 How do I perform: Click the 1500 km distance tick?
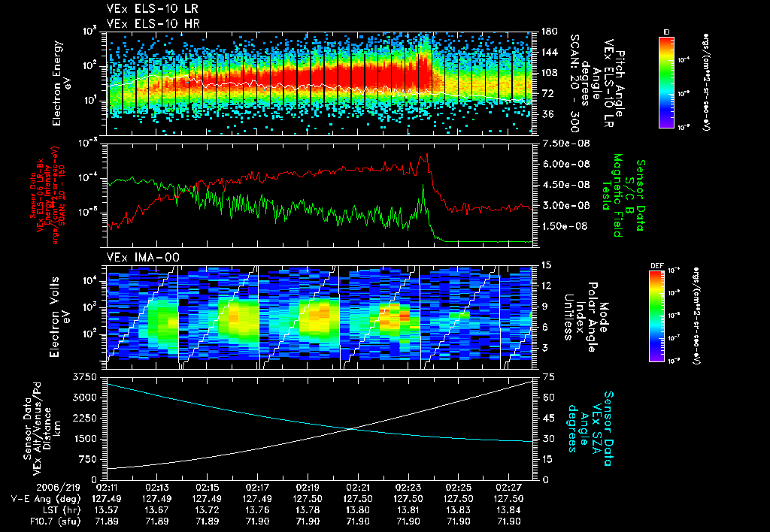[x=84, y=439]
